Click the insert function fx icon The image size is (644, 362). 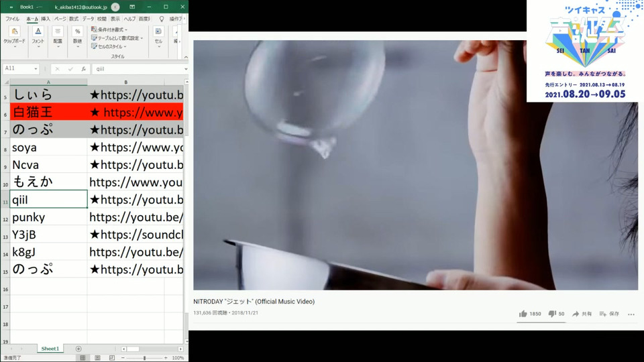(83, 69)
